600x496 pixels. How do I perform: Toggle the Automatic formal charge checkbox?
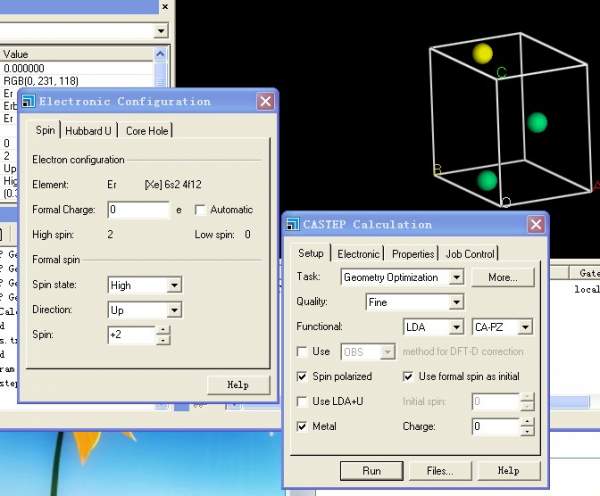[200, 210]
